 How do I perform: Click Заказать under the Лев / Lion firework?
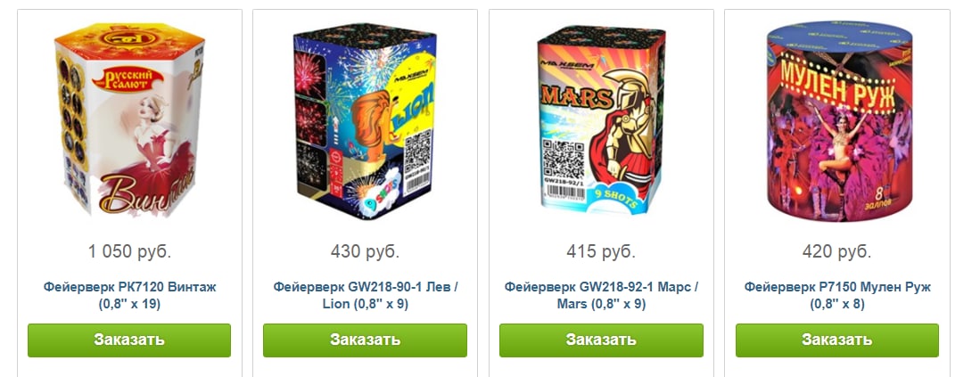[365, 340]
